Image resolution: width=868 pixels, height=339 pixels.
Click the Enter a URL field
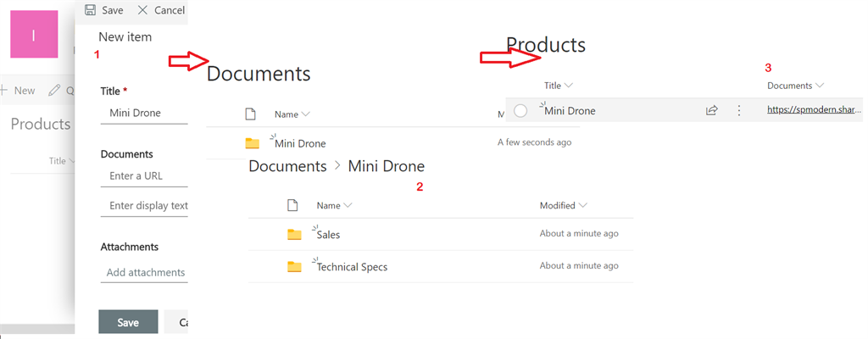click(x=144, y=175)
